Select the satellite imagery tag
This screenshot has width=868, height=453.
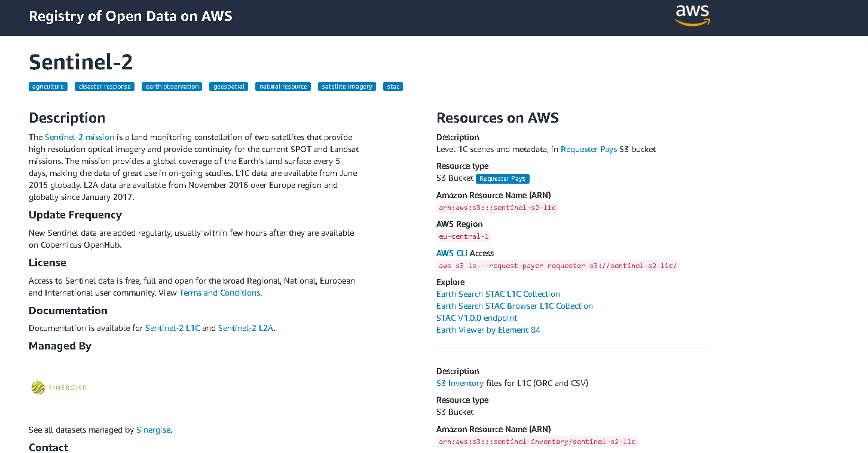tap(347, 87)
